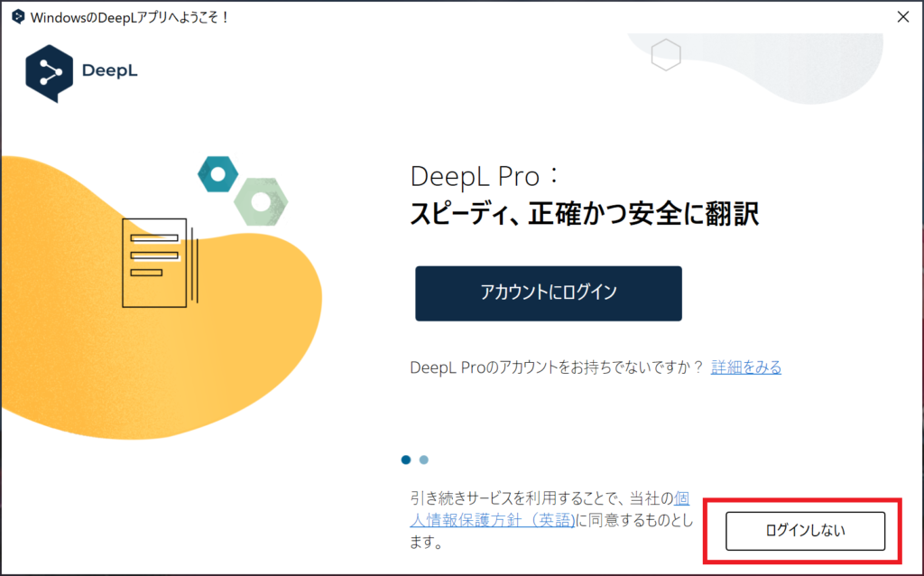Click the DeepL title bar app icon
Screen dimensions: 924x576
[x=18, y=16]
